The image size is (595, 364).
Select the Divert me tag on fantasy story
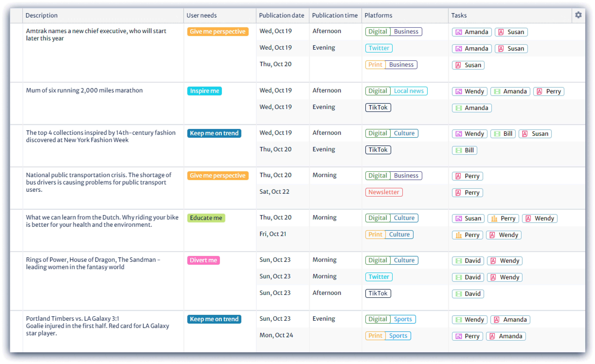203,260
